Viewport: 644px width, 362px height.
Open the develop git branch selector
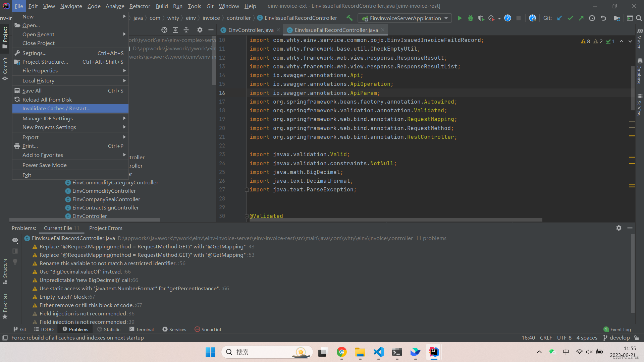click(616, 338)
